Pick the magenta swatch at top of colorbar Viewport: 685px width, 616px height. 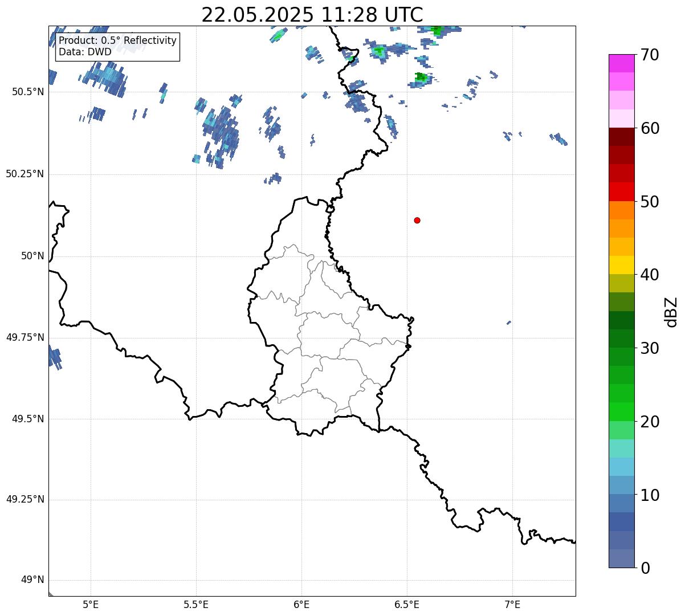click(x=622, y=63)
